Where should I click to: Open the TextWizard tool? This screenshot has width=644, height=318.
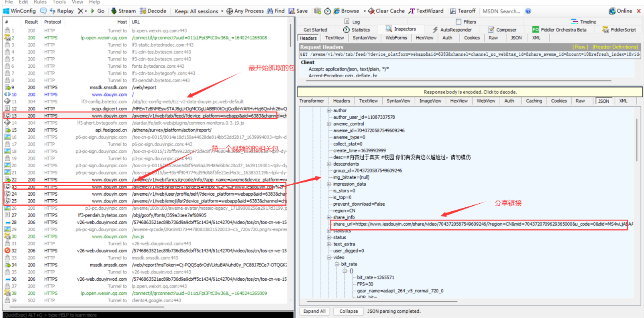426,11
